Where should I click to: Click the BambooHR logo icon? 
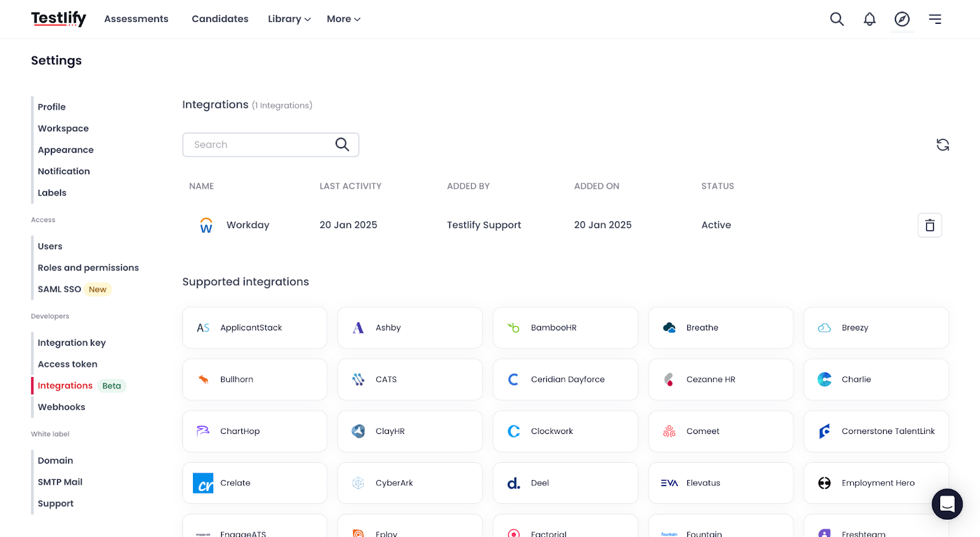[513, 328]
